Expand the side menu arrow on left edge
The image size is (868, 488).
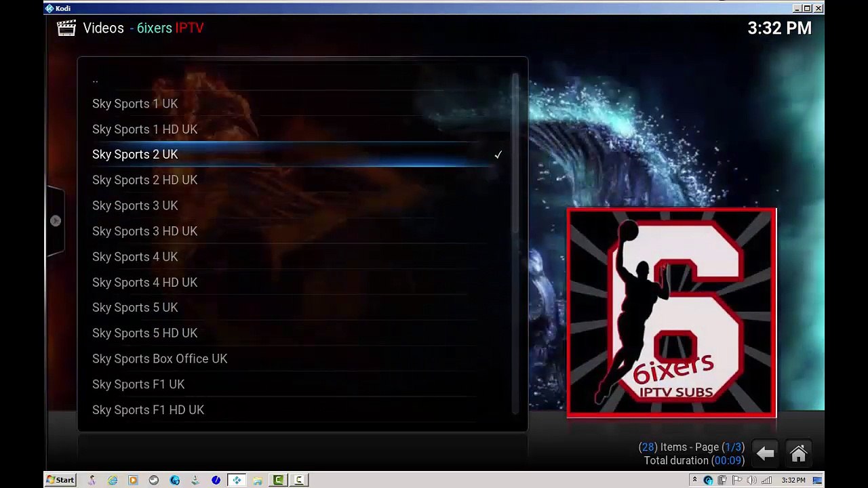point(56,221)
